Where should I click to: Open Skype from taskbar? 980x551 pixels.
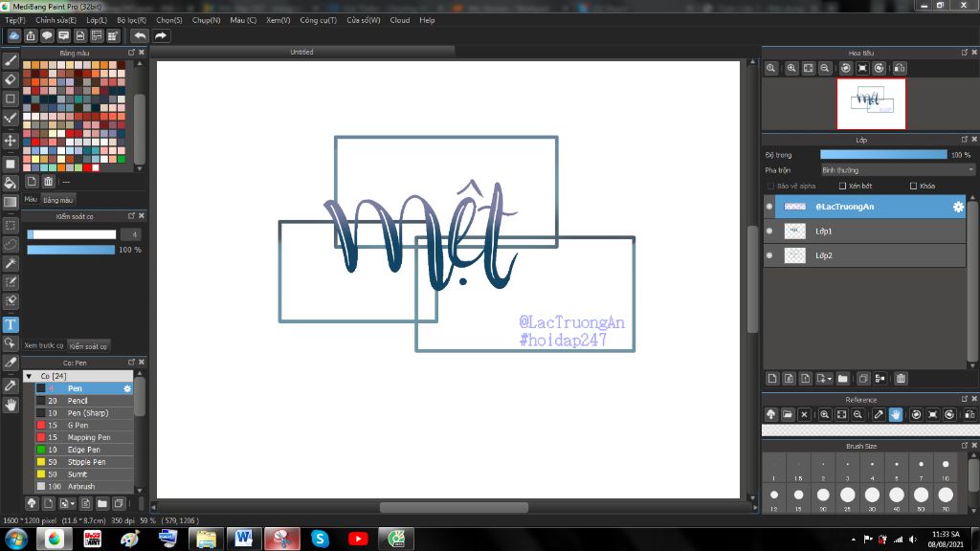coord(320,539)
